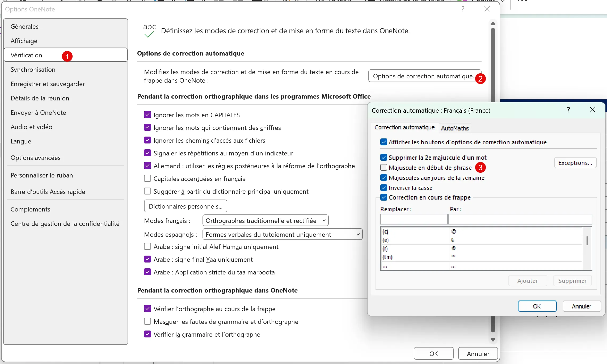Click the help question mark in Options OneNote

point(463,9)
